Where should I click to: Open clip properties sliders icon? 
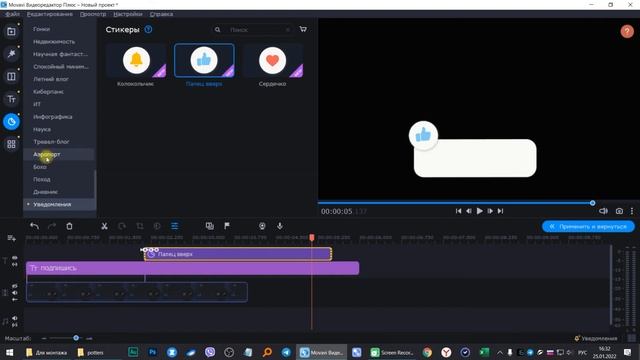[175, 226]
